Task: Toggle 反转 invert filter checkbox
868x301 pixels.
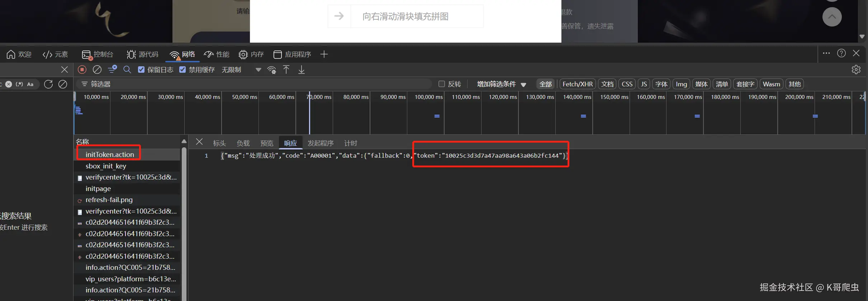Action: [x=442, y=84]
